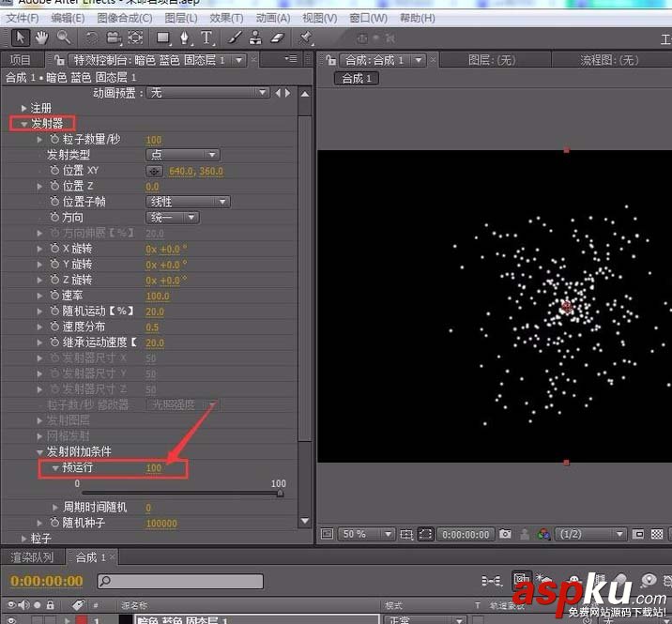Select the Unified Camera tool

click(x=114, y=38)
